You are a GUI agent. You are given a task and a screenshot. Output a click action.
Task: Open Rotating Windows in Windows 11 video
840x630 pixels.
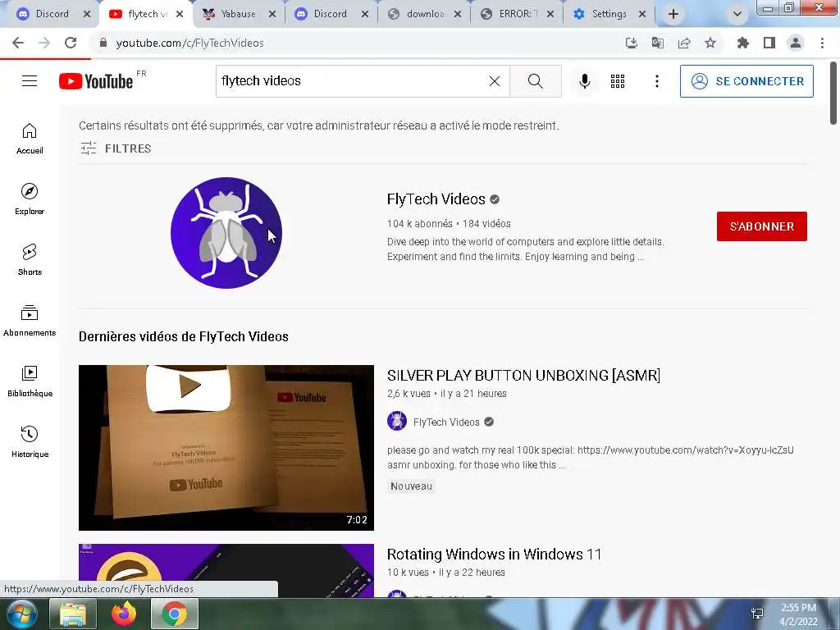coord(494,554)
